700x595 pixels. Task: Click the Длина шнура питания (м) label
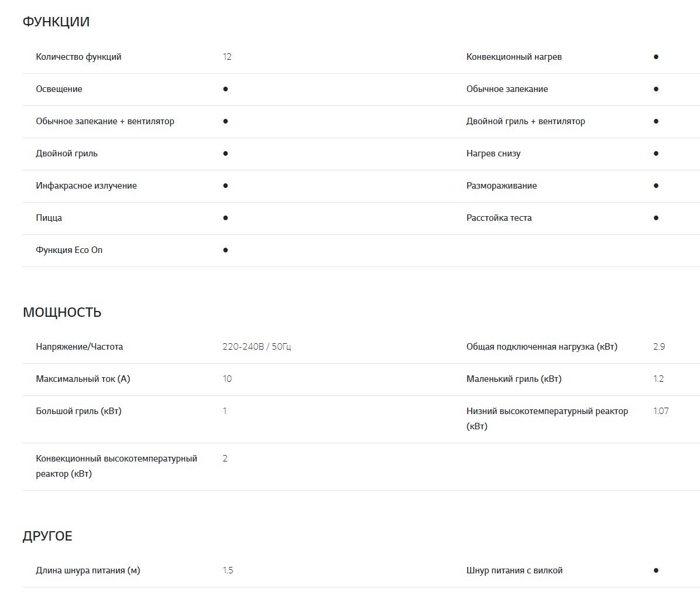(x=88, y=570)
